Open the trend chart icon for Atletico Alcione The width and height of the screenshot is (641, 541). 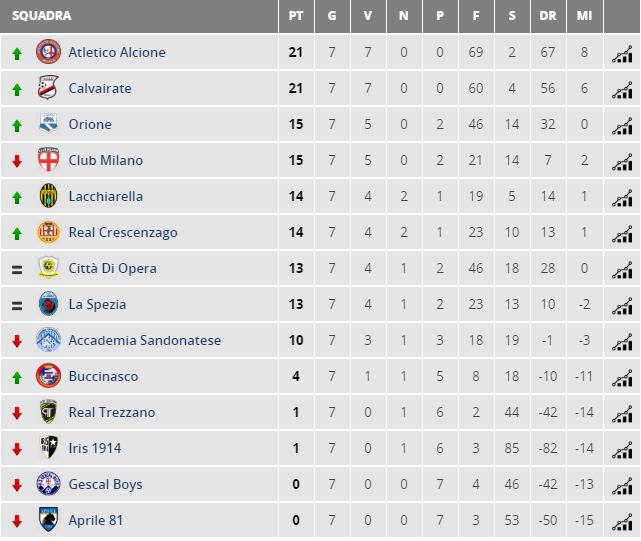pyautogui.click(x=622, y=54)
